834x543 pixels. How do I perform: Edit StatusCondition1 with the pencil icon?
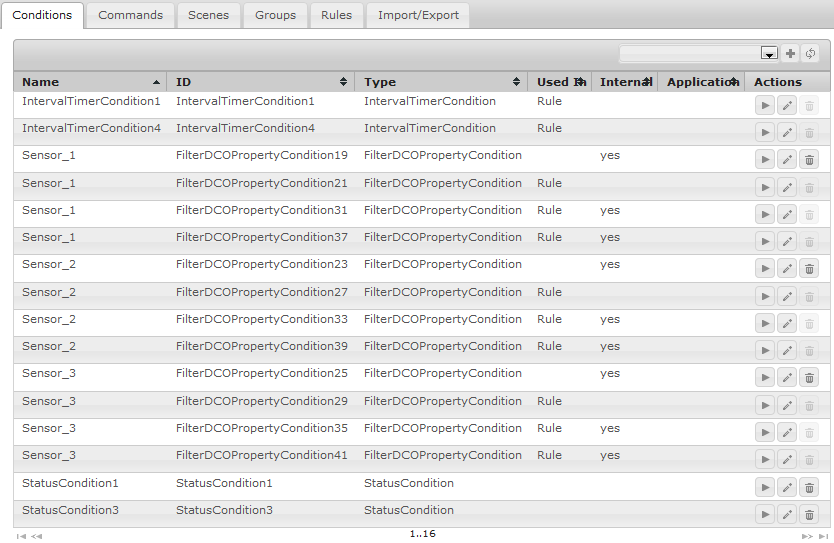787,487
